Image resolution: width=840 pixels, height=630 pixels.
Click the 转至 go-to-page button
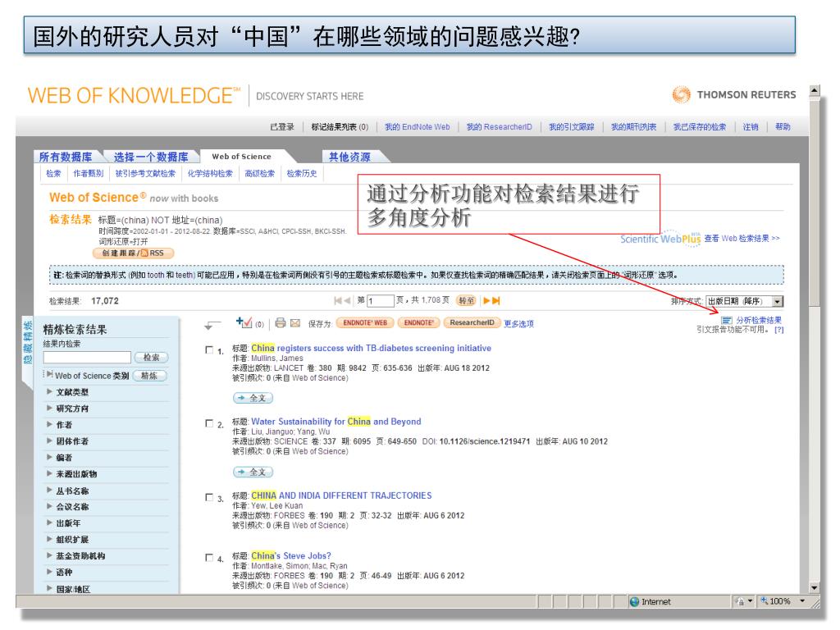466,300
